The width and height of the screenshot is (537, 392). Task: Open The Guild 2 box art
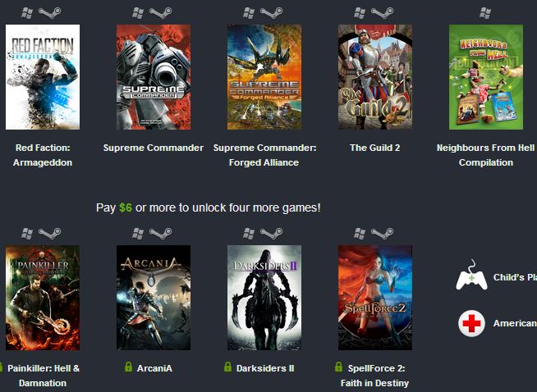(375, 77)
